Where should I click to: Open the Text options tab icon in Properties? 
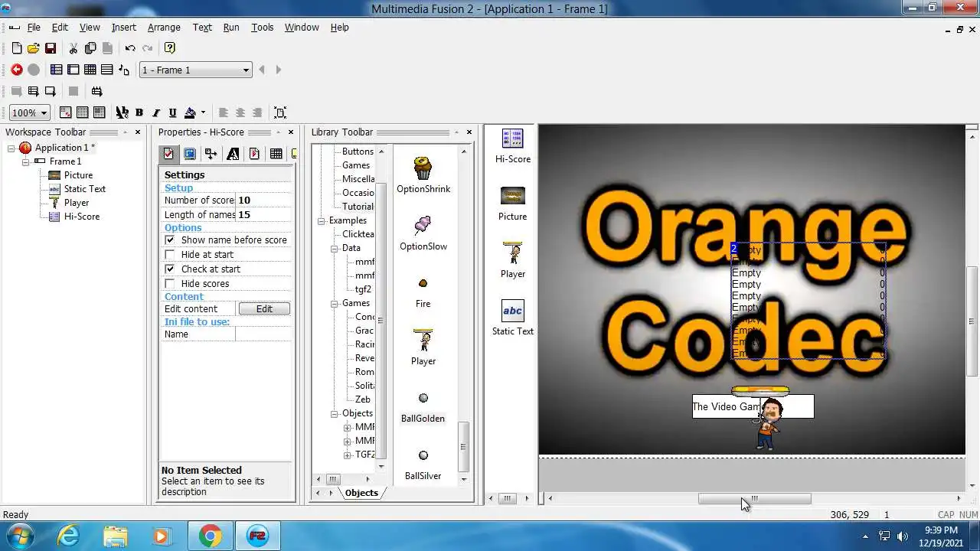[233, 154]
